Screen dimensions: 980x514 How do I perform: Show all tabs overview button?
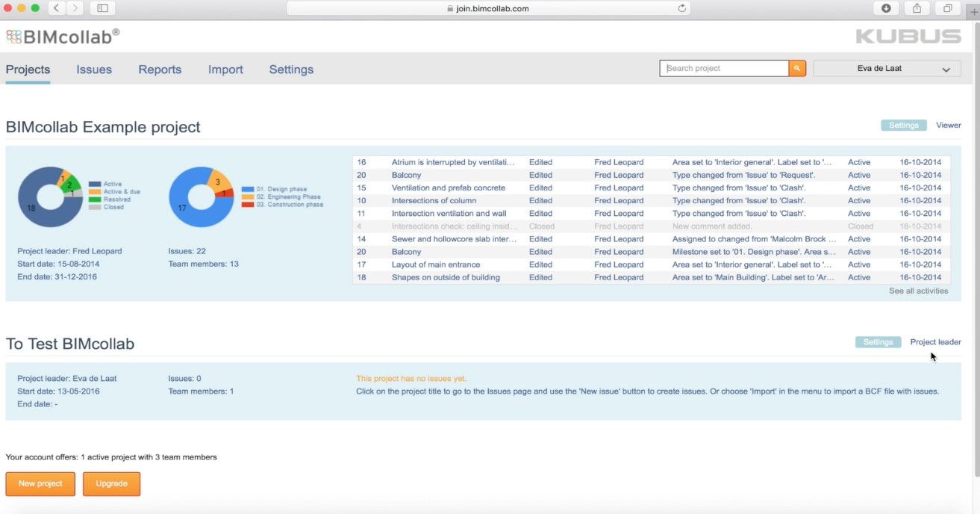pyautogui.click(x=947, y=8)
